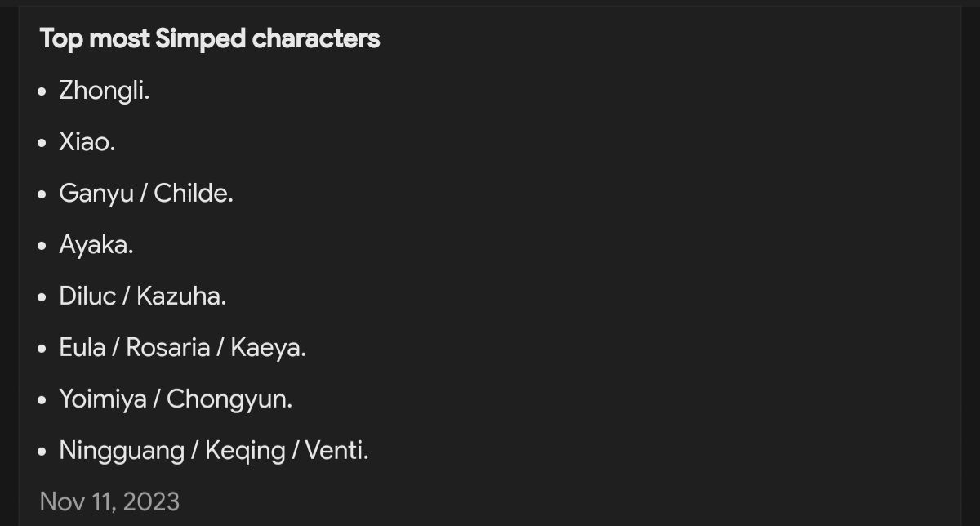Click the name Eula in the list
The image size is (980, 526).
(x=82, y=348)
